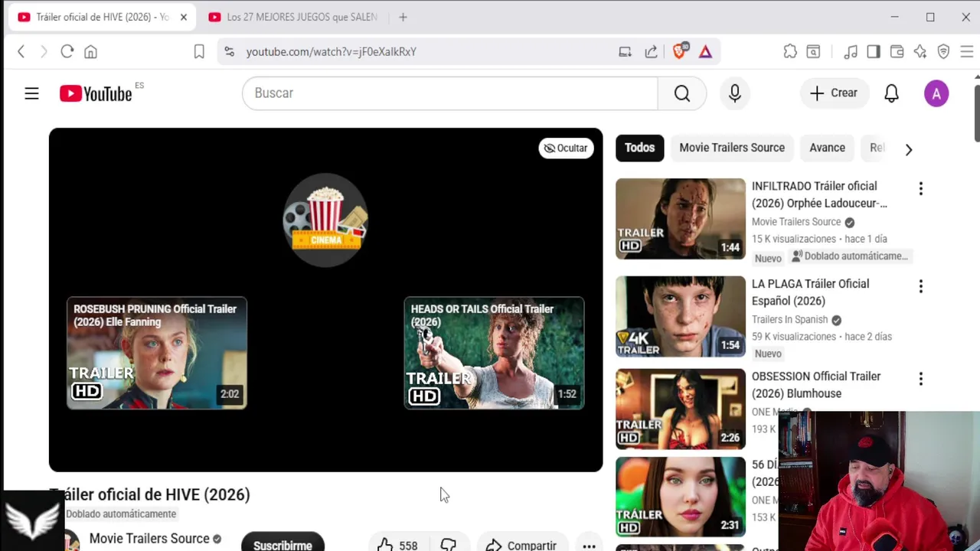
Task: Click the Doblado automáticamente label under title
Action: (x=121, y=514)
